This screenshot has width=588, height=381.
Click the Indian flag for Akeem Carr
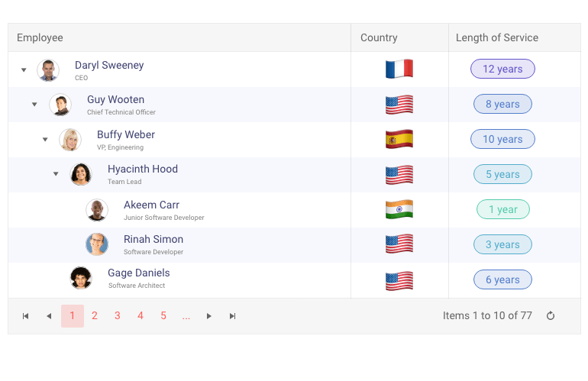coord(399,210)
